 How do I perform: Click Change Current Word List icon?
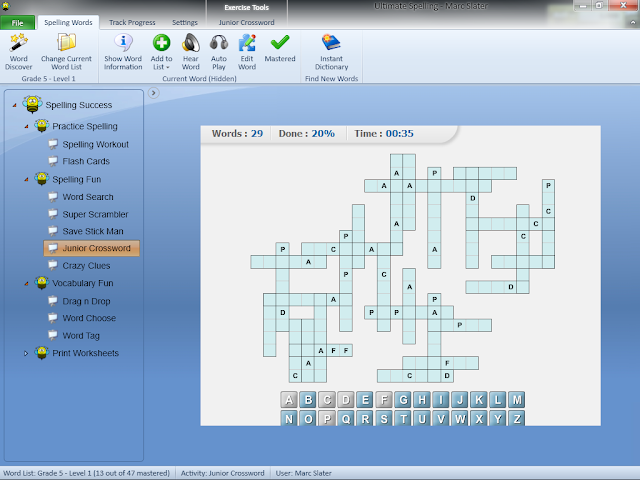coord(66,52)
